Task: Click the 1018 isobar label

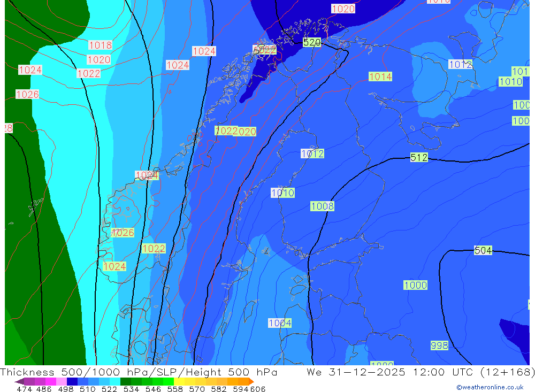Action: coord(101,45)
